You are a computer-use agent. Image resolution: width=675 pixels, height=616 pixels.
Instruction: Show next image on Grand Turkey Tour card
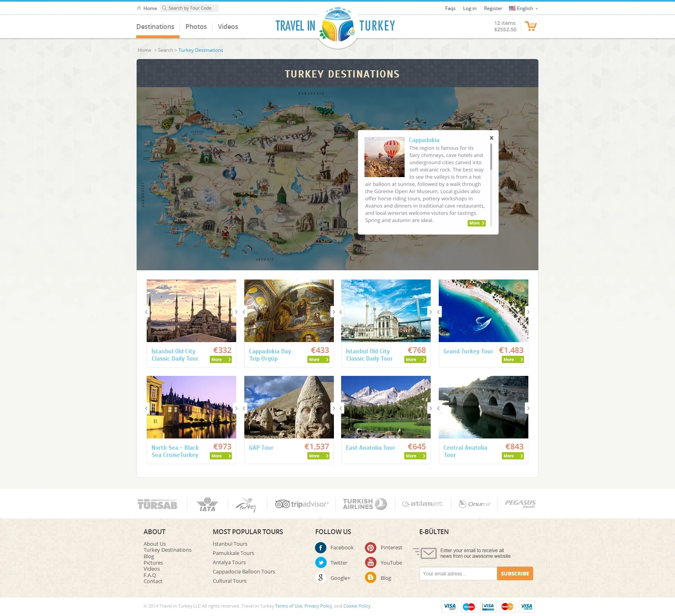click(528, 312)
